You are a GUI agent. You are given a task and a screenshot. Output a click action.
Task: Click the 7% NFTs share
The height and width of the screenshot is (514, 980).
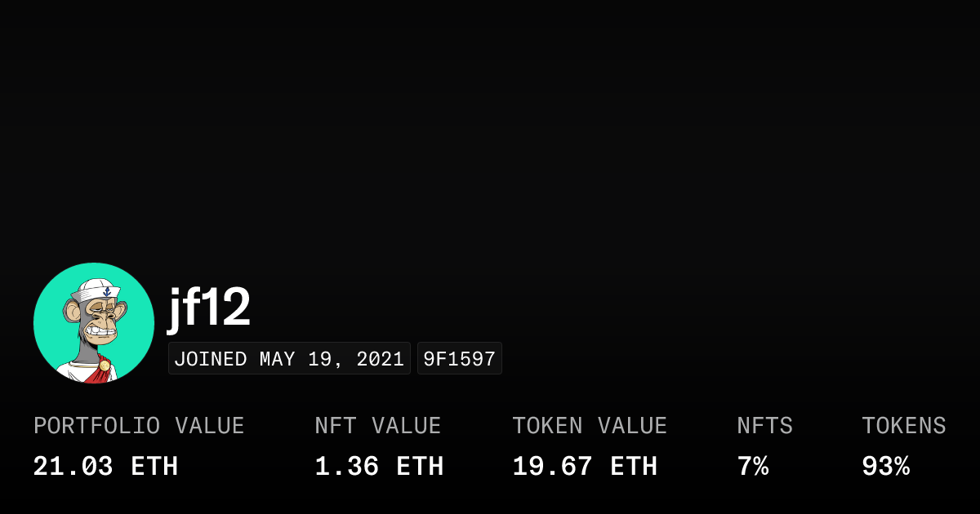tap(752, 467)
